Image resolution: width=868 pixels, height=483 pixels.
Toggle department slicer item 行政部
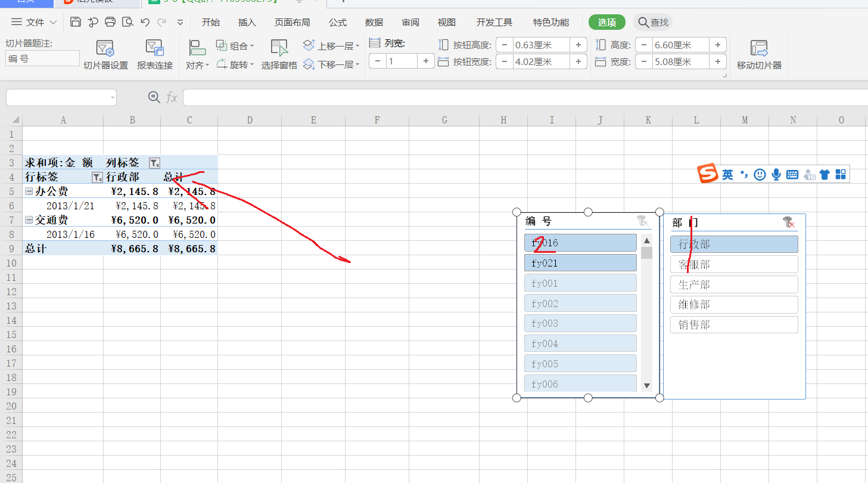click(x=734, y=244)
